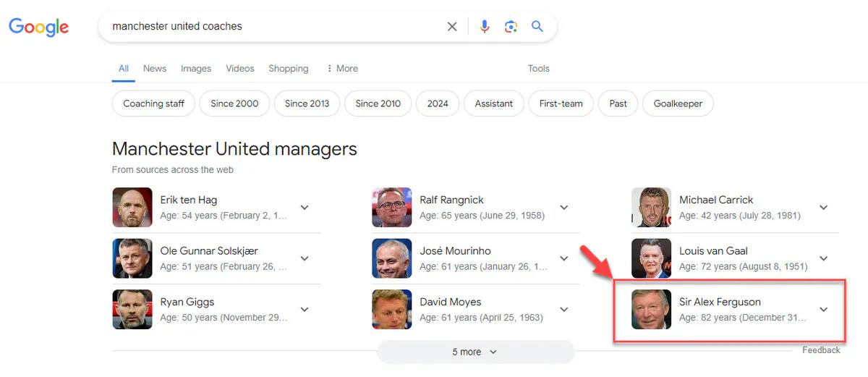This screenshot has height=377, width=868.
Task: Click the Manchester United managers heading
Action: click(234, 149)
